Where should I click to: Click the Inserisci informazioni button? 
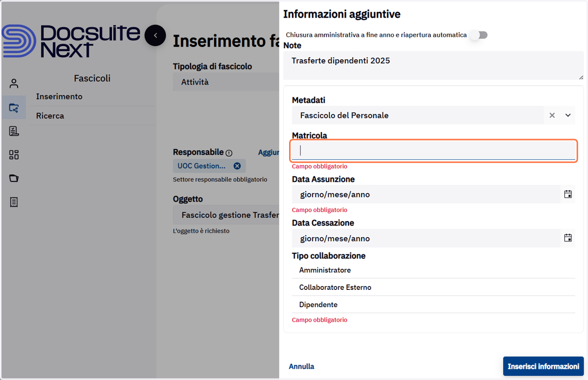click(543, 366)
